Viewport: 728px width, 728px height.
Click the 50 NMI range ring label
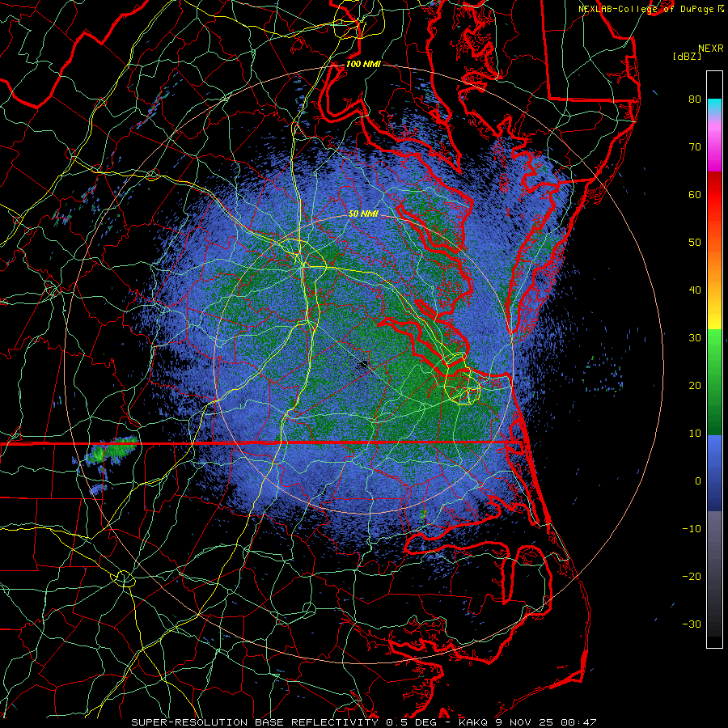tap(363, 214)
